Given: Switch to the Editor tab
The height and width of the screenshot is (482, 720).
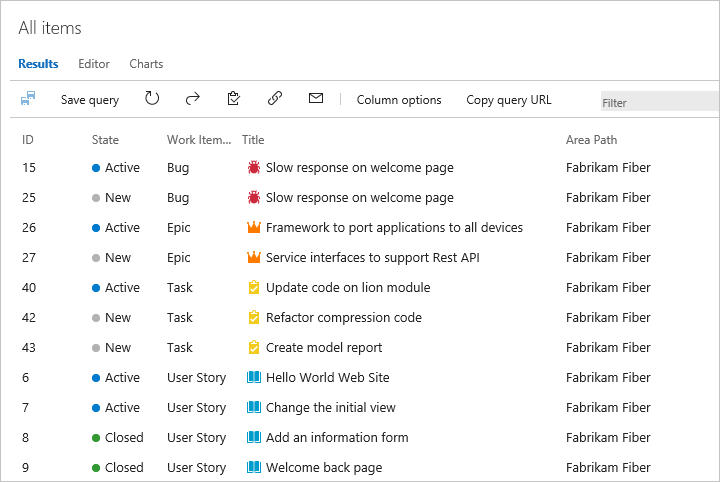Looking at the screenshot, I should point(94,64).
